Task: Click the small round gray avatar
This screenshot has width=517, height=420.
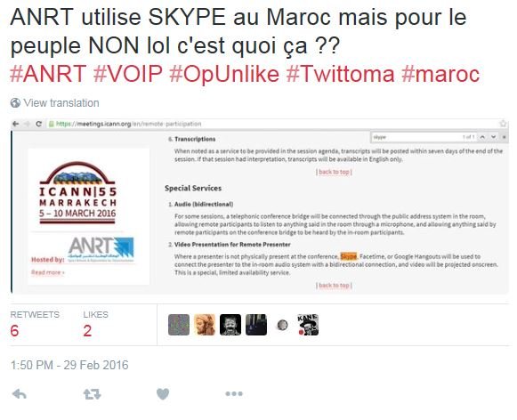Action: point(282,325)
